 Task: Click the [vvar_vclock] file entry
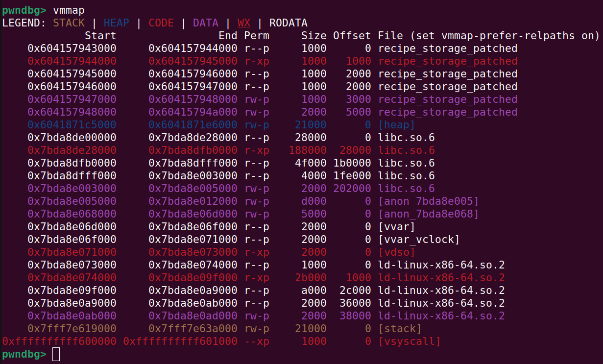(x=419, y=239)
